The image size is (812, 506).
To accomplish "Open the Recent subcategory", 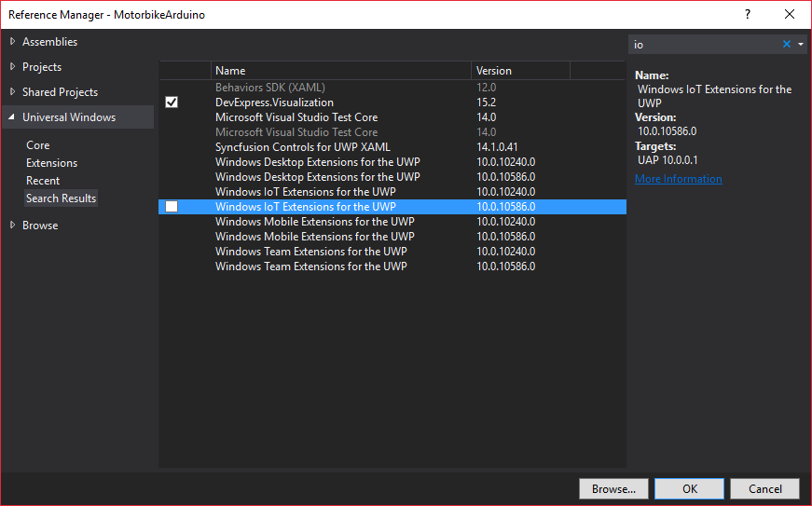I will [43, 181].
